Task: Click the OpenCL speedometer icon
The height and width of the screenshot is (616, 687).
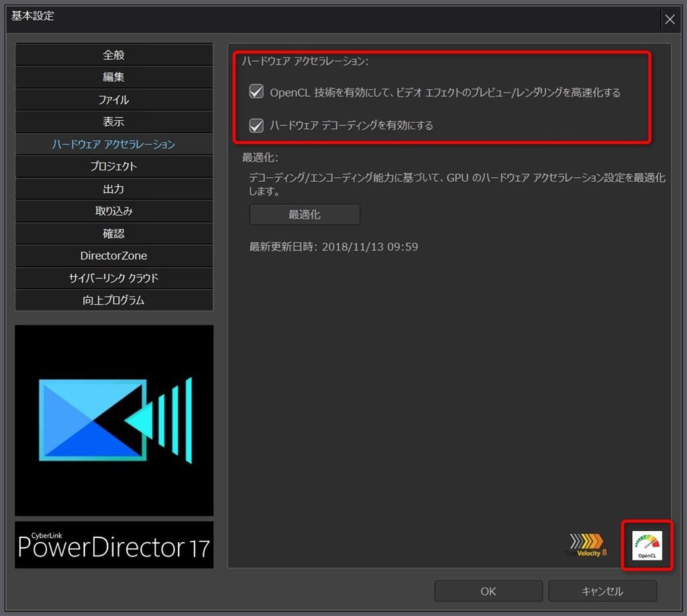Action: 647,546
